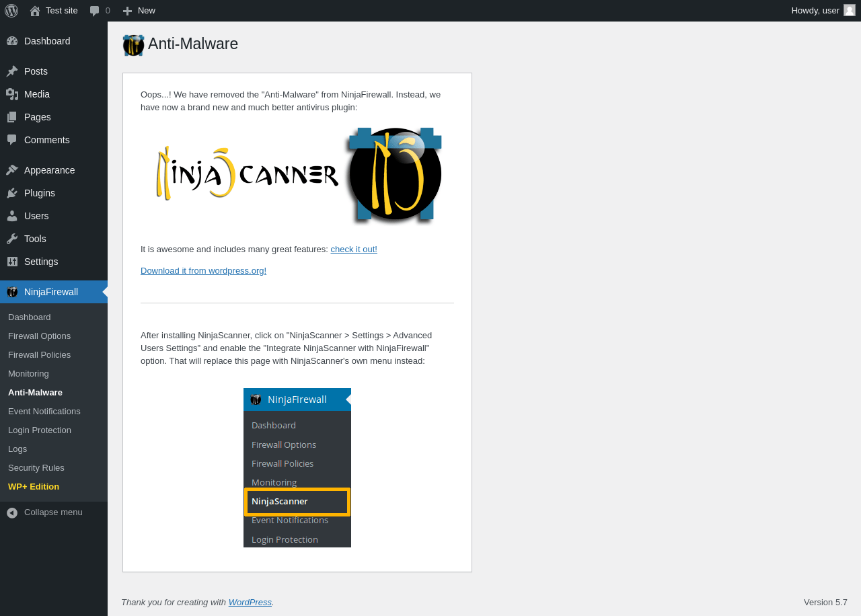
Task: Click the Tools wrench icon
Action: 12,239
